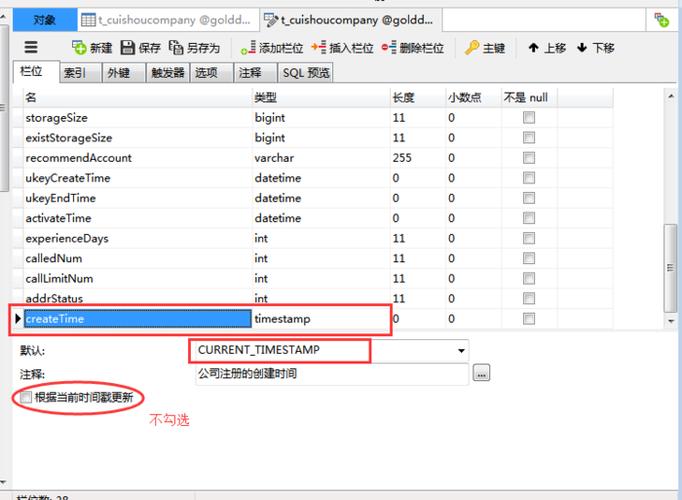The height and width of the screenshot is (500, 682).
Task: Click the new tab icon at top right
Action: [662, 20]
